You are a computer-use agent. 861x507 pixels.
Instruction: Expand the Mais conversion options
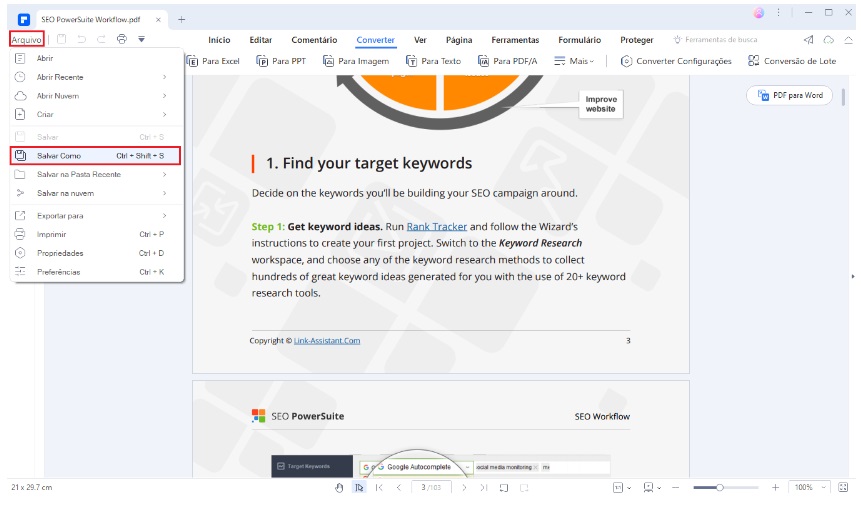574,61
